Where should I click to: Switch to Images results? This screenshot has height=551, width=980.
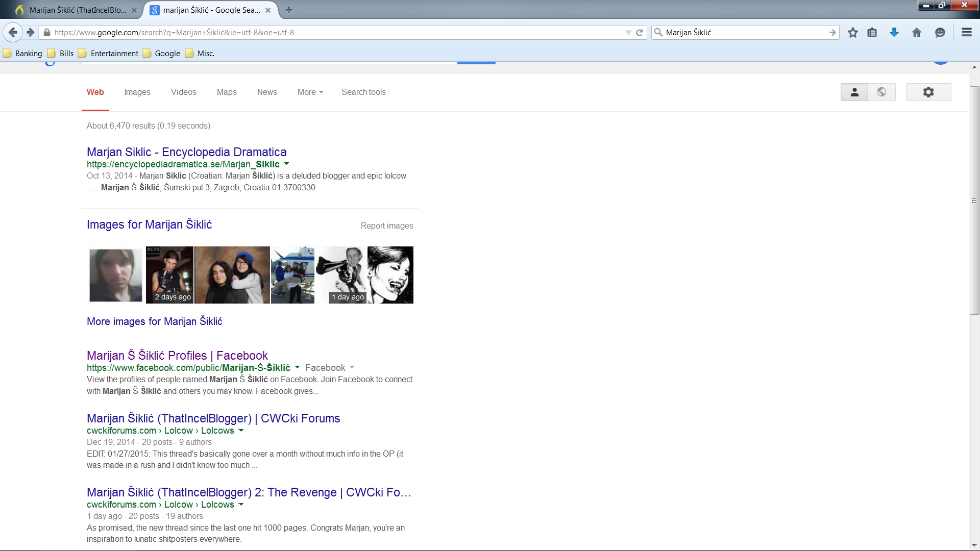click(x=137, y=92)
